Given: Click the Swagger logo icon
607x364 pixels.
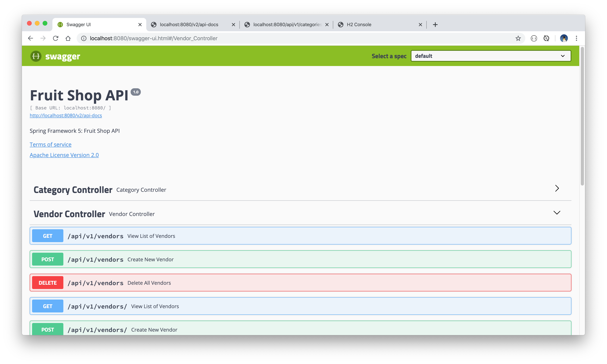Looking at the screenshot, I should (x=36, y=56).
